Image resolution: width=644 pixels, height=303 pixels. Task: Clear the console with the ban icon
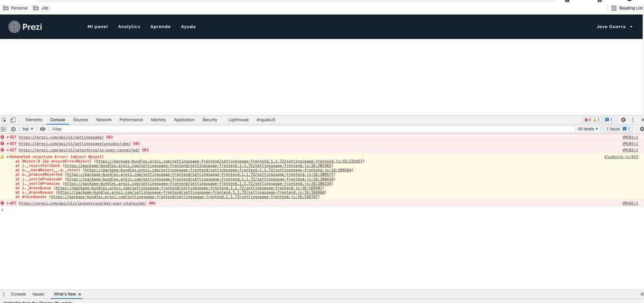13,129
